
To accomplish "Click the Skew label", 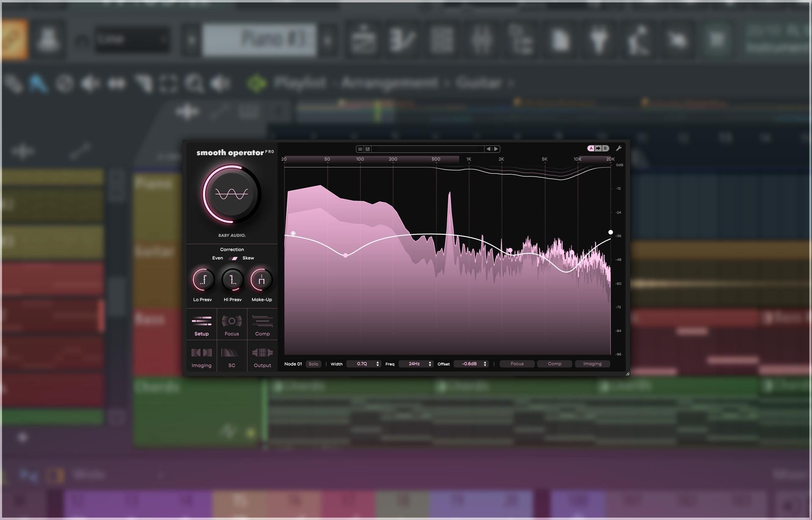I will [x=248, y=258].
